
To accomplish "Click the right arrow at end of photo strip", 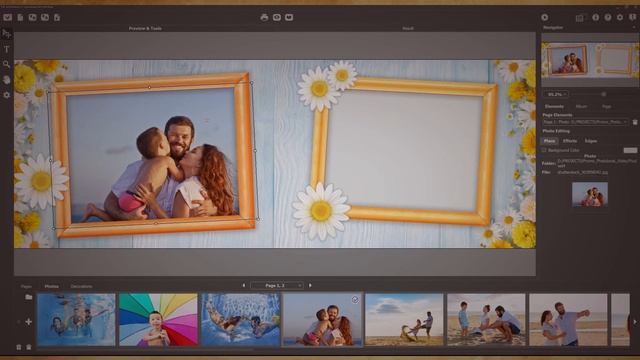I will (635, 322).
